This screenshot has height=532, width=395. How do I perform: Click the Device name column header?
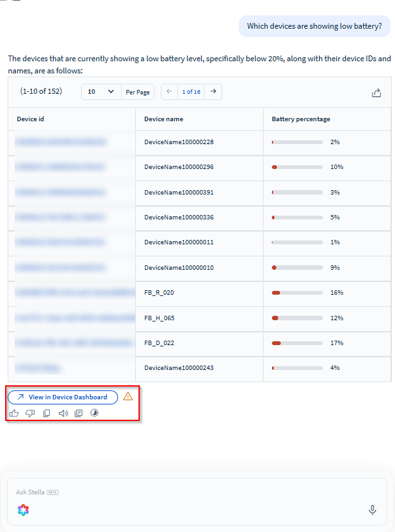point(163,119)
